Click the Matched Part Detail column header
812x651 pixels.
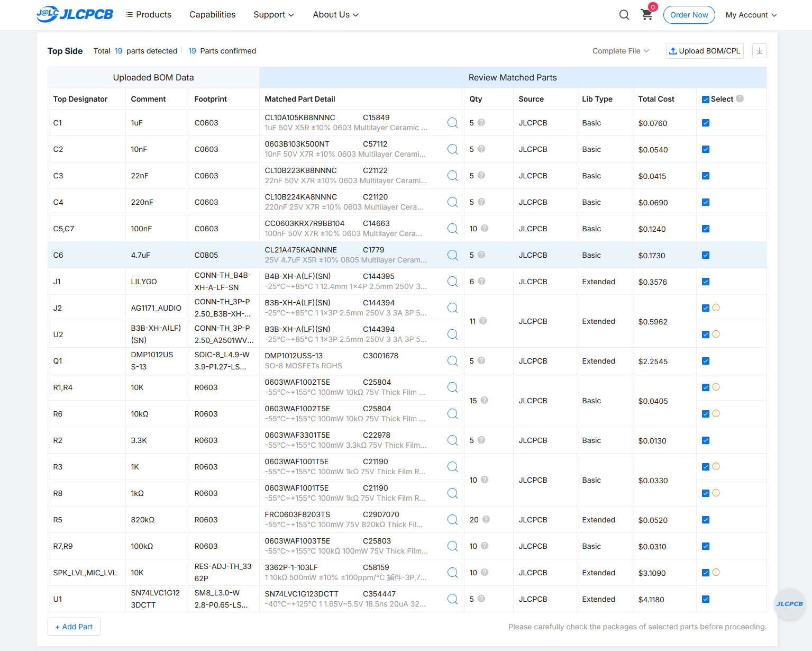(x=300, y=99)
